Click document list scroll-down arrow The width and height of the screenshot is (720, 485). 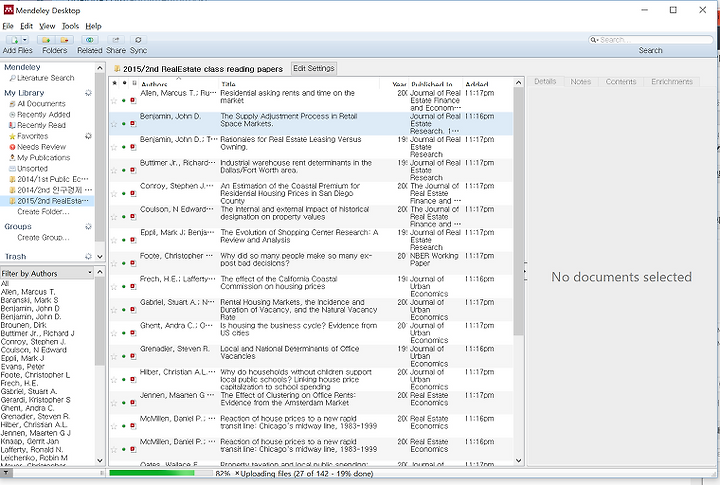[x=518, y=461]
